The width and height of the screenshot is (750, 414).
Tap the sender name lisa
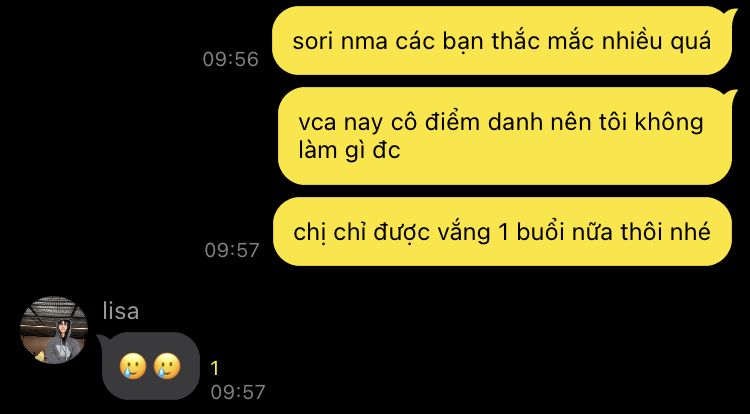121,311
